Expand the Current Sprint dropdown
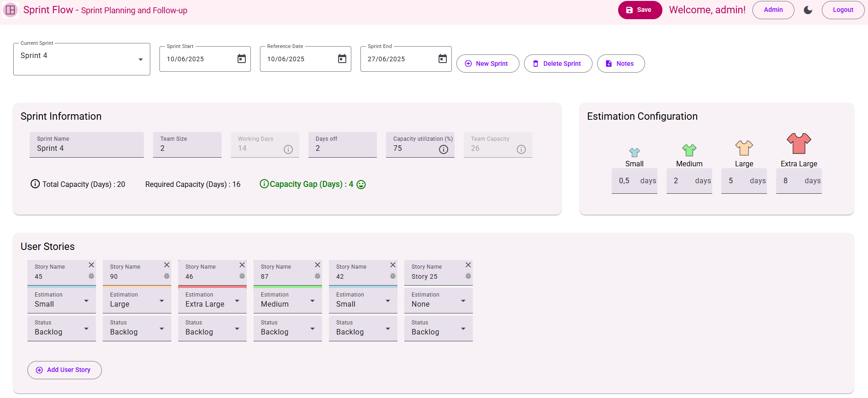This screenshot has height=398, width=868. pos(140,59)
